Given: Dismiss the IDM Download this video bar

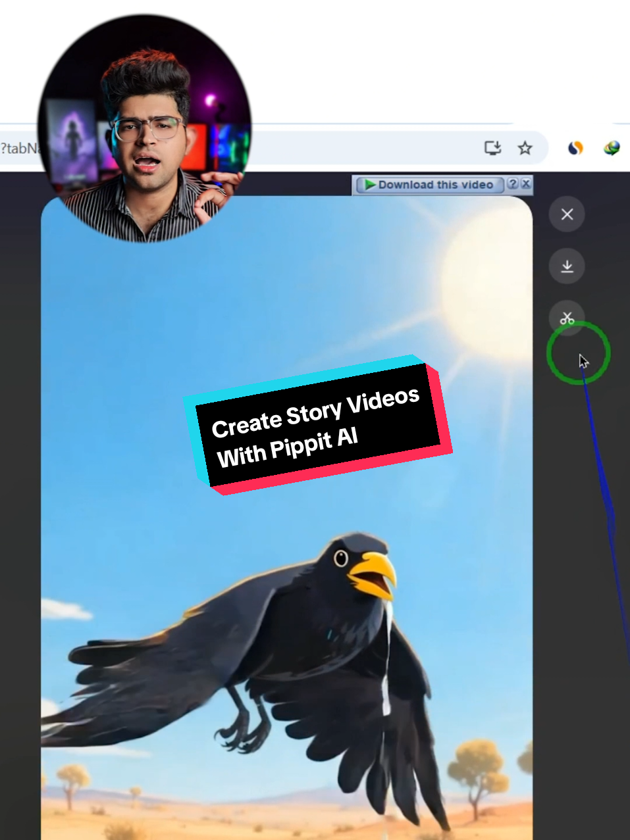Looking at the screenshot, I should pos(525,184).
